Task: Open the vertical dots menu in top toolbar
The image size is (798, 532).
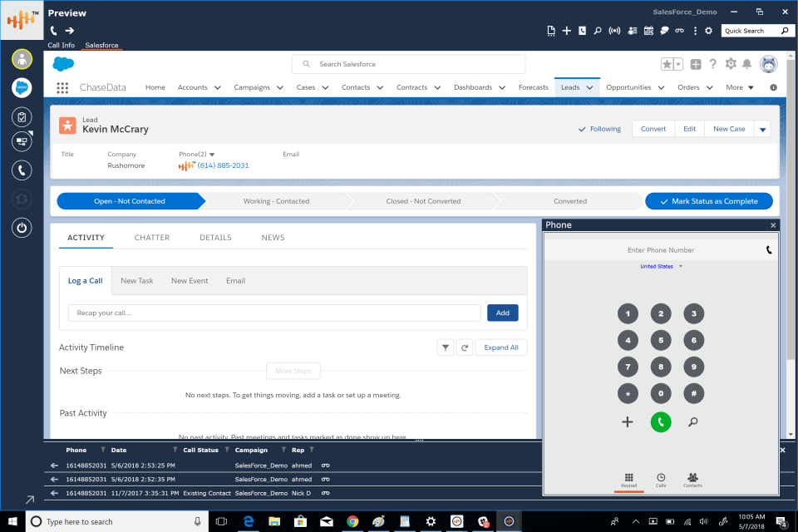Action: (x=695, y=31)
